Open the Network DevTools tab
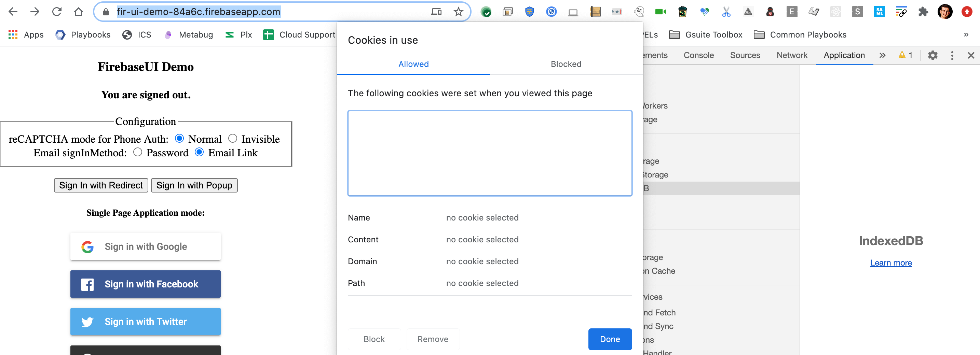980x355 pixels. [x=792, y=56]
